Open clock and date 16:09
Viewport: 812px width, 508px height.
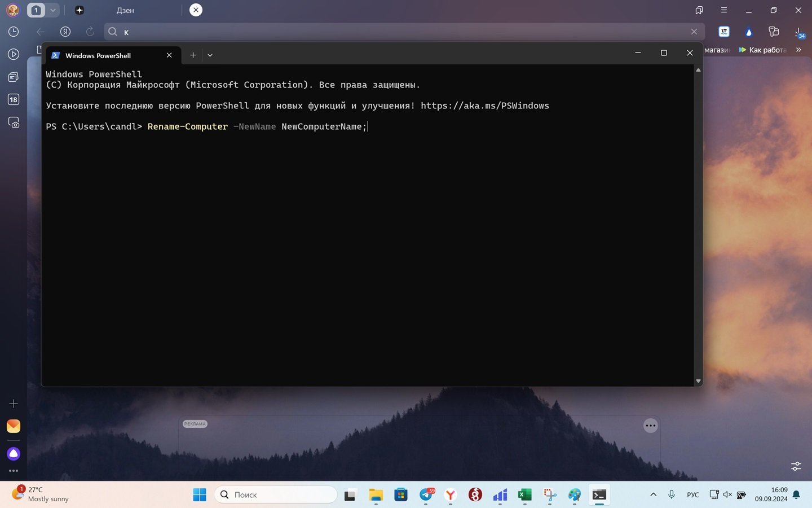click(771, 494)
